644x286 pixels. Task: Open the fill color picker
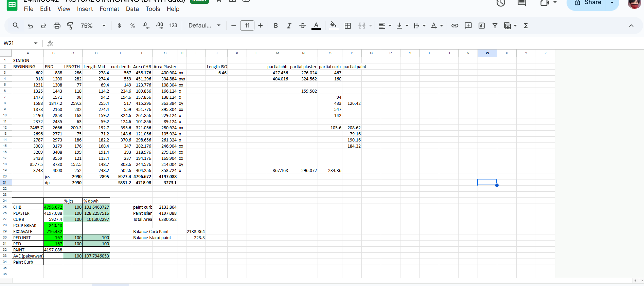(x=334, y=25)
